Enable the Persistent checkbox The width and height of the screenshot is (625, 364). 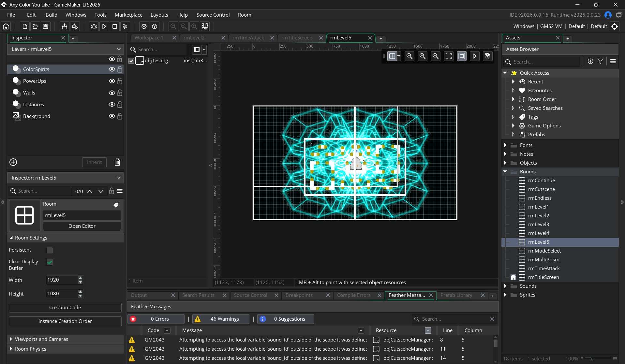point(50,250)
